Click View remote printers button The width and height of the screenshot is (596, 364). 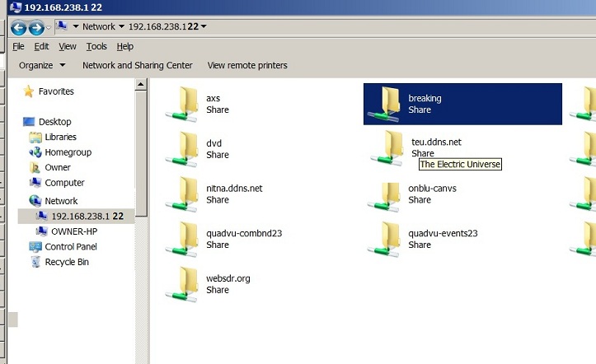[247, 65]
